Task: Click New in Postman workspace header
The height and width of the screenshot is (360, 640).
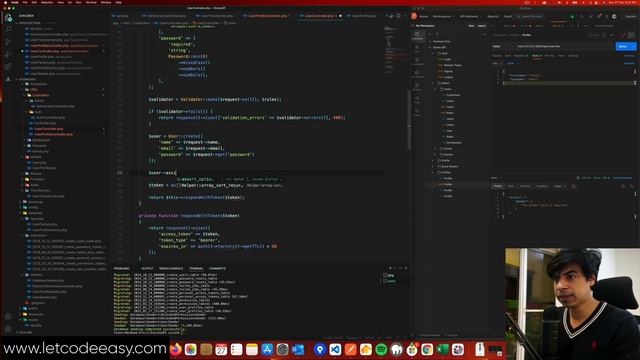Action: click(x=471, y=26)
